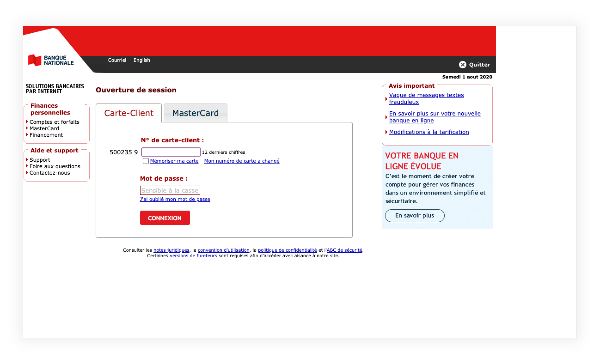Open J'ai oublié mon mot de passe
The width and height of the screenshot is (600, 364).
tap(175, 199)
